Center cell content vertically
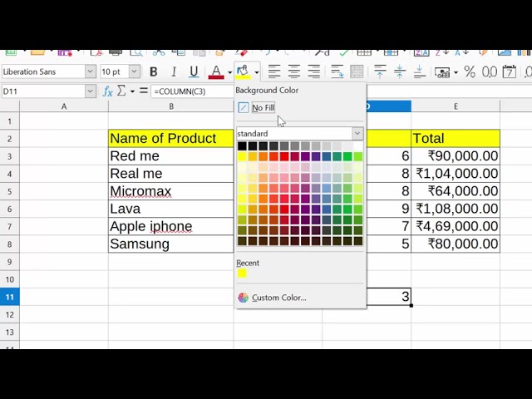The image size is (532, 399). [400, 72]
